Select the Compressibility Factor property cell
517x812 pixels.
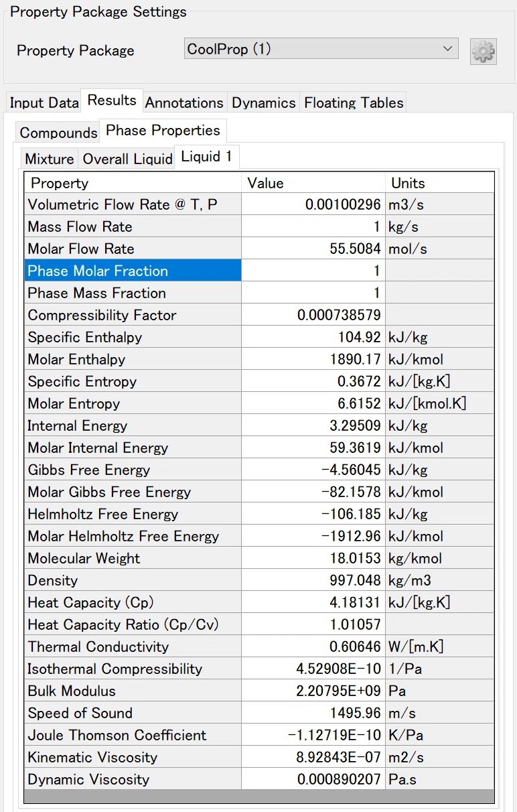(x=133, y=315)
